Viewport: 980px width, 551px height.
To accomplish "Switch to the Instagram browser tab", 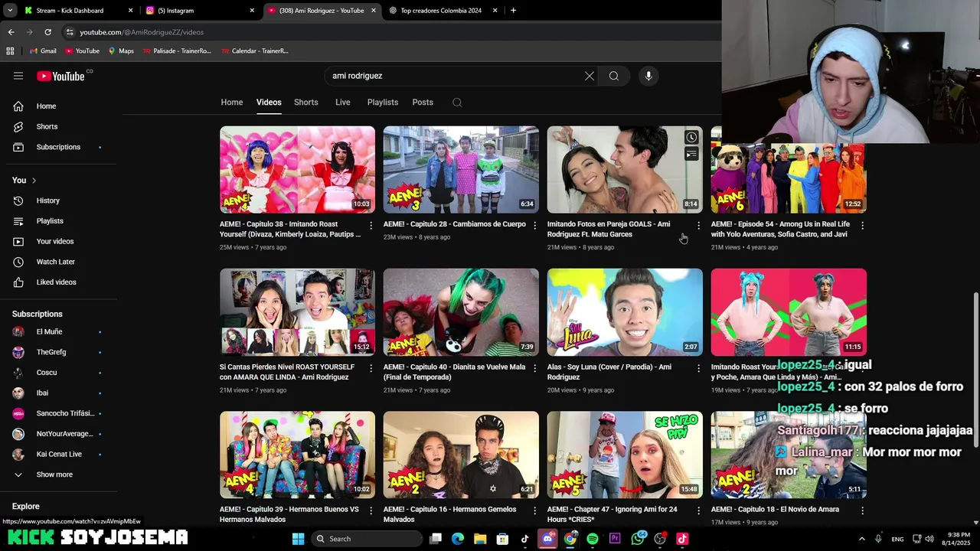I will click(201, 11).
